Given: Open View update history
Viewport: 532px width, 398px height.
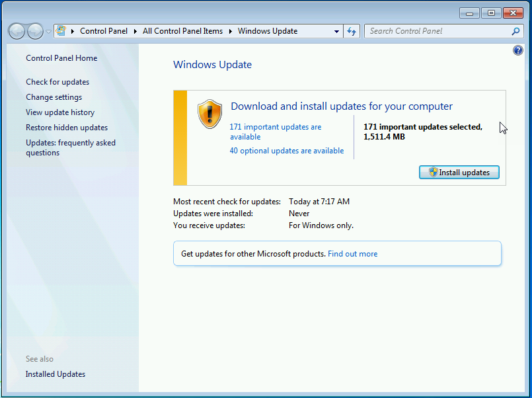Looking at the screenshot, I should [59, 112].
